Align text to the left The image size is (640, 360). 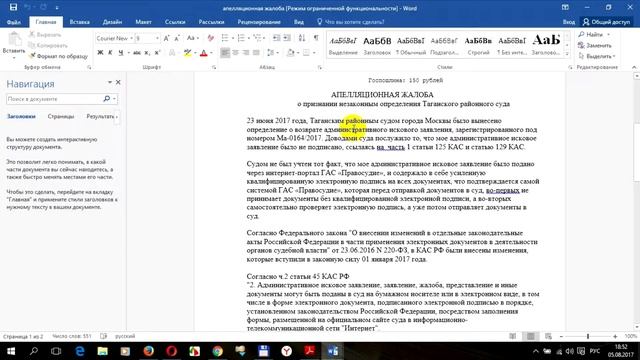point(225,53)
